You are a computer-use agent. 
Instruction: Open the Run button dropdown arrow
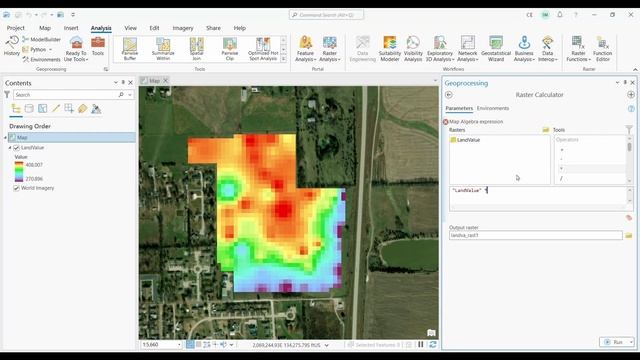[x=631, y=342]
